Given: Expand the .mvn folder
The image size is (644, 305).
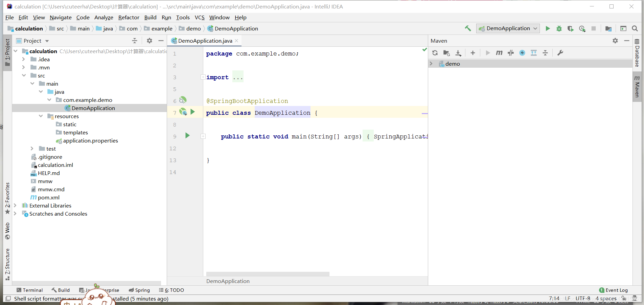Looking at the screenshot, I should tap(23, 67).
